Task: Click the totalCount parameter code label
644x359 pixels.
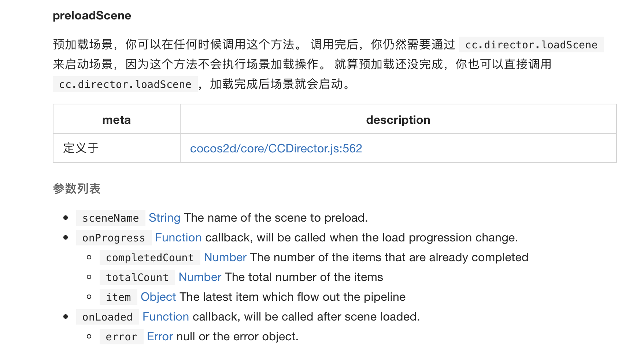Action: click(137, 278)
